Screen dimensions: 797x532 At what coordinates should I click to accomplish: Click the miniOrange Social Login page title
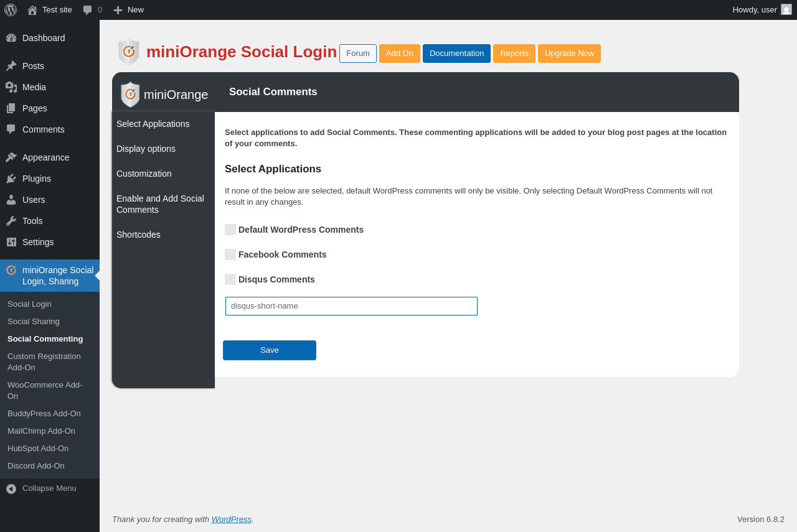[242, 52]
